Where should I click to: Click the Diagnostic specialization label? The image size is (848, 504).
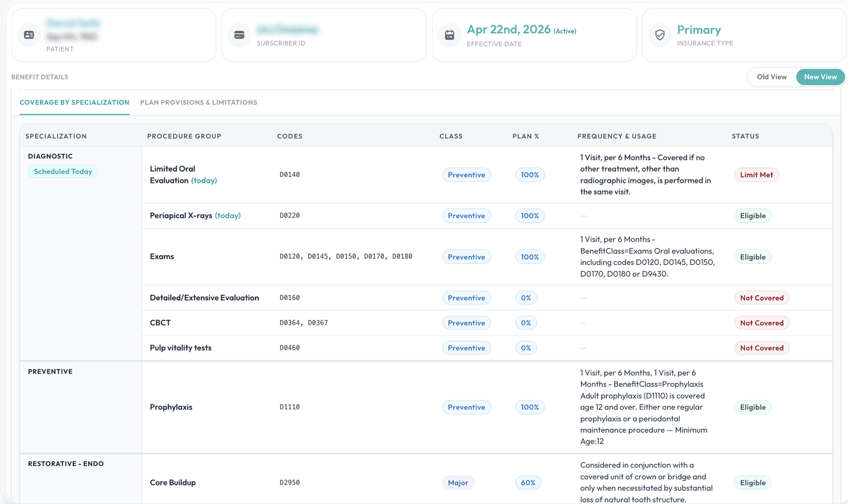pyautogui.click(x=50, y=156)
